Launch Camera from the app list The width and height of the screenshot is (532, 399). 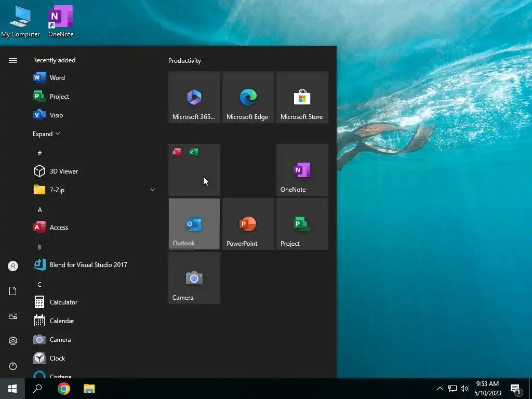[x=95, y=339]
